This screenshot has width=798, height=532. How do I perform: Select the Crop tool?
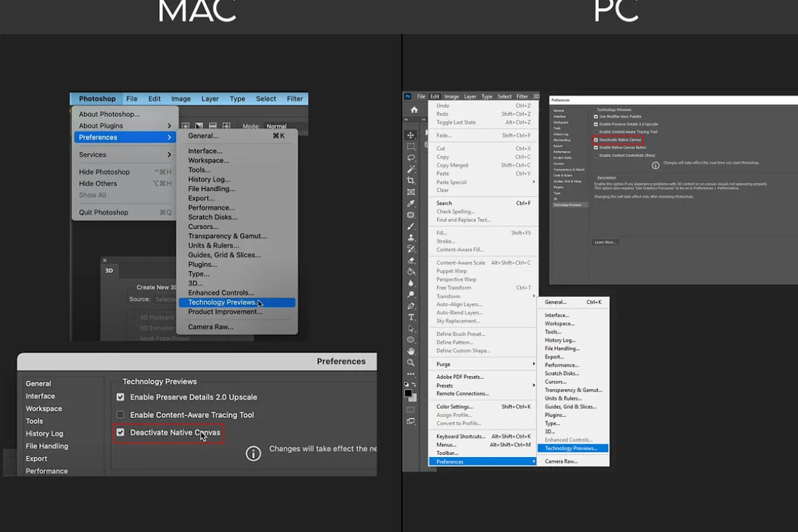(411, 181)
